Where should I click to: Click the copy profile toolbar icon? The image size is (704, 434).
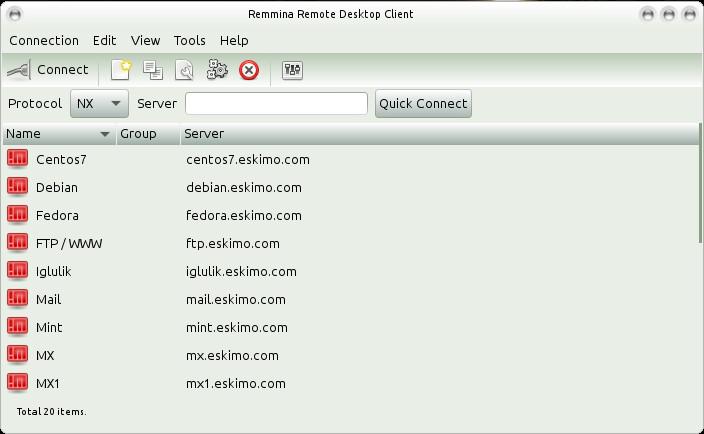pos(153,70)
